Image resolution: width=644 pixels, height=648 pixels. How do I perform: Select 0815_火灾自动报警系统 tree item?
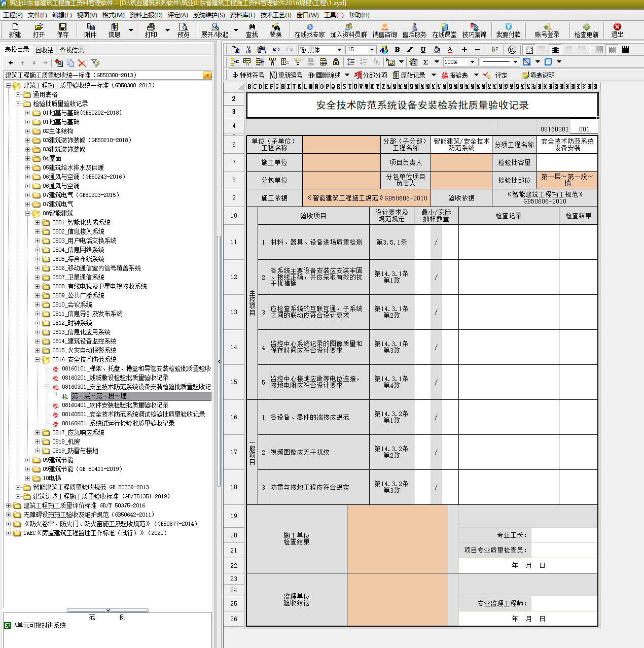(x=84, y=350)
